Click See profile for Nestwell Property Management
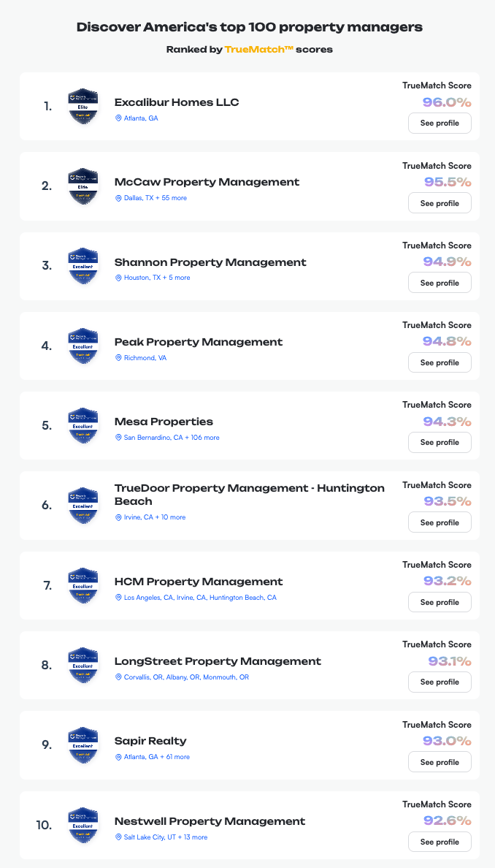Image resolution: width=495 pixels, height=868 pixels. (x=439, y=842)
